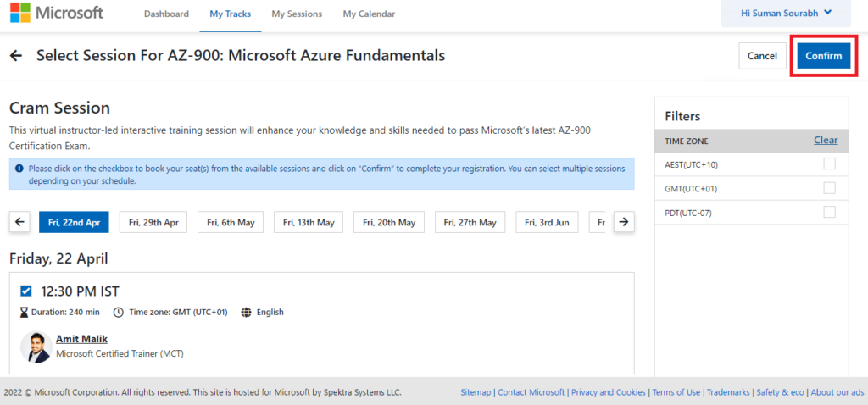Select the Fri, 3rd Jun date

tap(547, 222)
